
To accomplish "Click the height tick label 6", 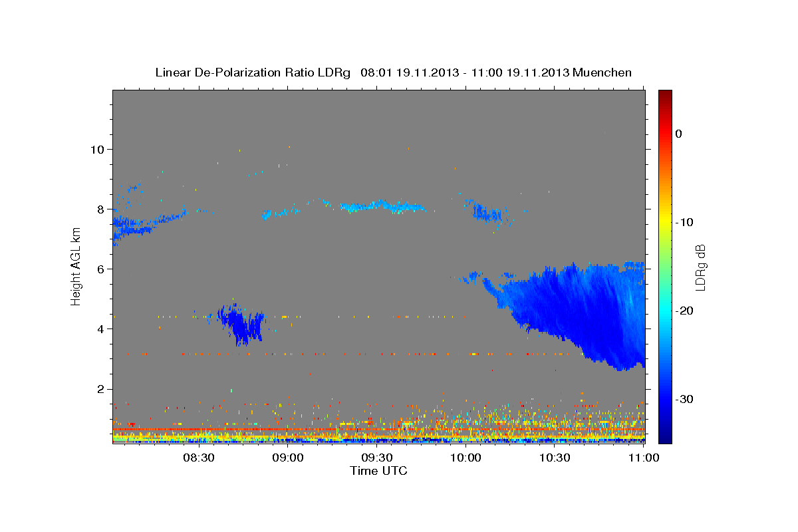I will tap(101, 269).
